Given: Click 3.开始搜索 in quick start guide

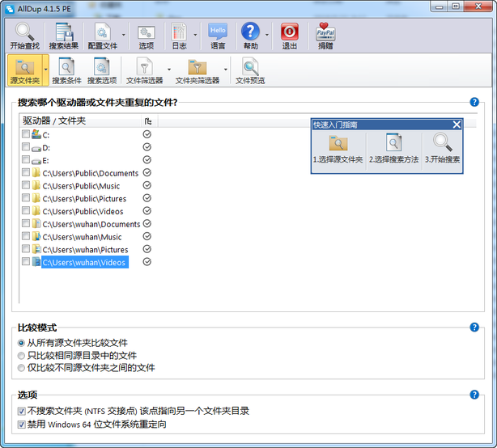Looking at the screenshot, I should coord(443,150).
